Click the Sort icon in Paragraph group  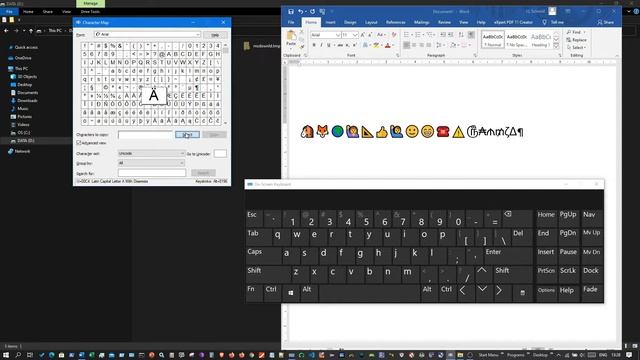[x=461, y=35]
